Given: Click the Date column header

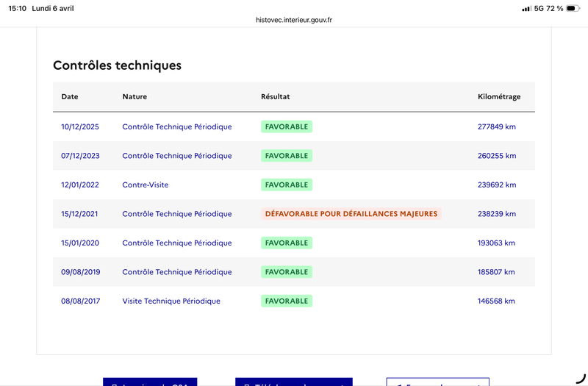Looking at the screenshot, I should (x=70, y=97).
